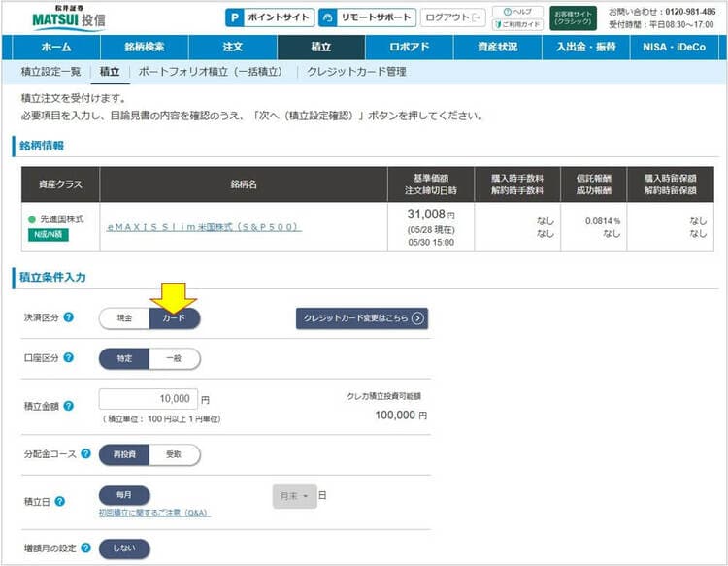Choose 一般 account type
The width and height of the screenshot is (728, 566).
pyautogui.click(x=174, y=358)
